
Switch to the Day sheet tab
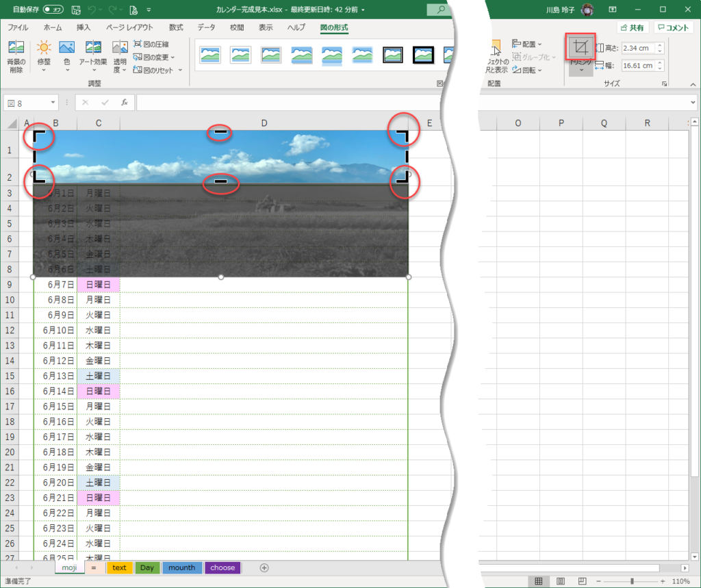click(147, 567)
